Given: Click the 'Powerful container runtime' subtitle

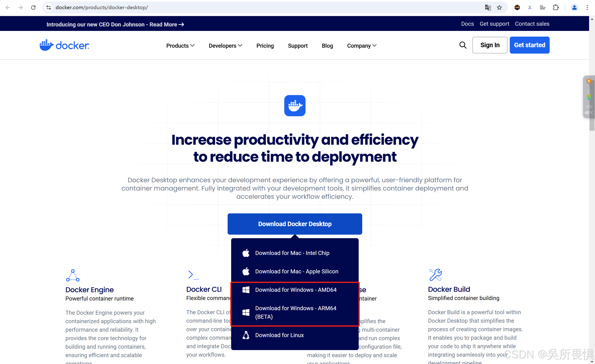Looking at the screenshot, I should (x=99, y=299).
